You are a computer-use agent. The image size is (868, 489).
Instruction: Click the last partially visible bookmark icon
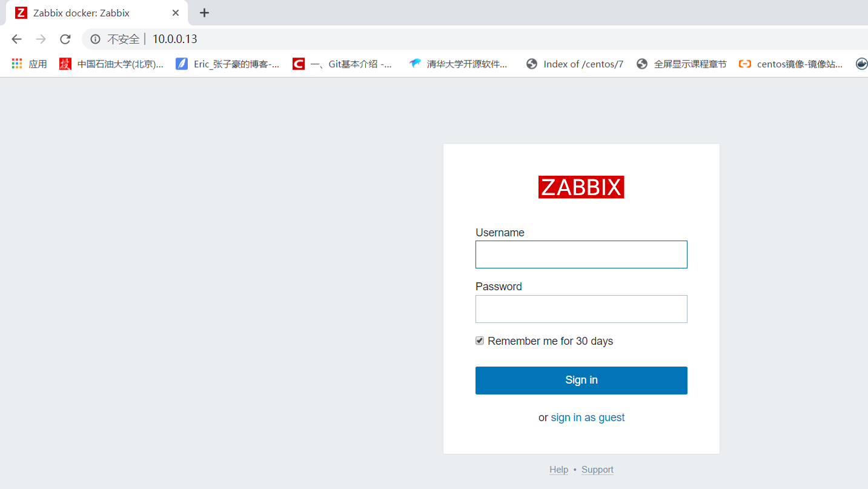862,64
